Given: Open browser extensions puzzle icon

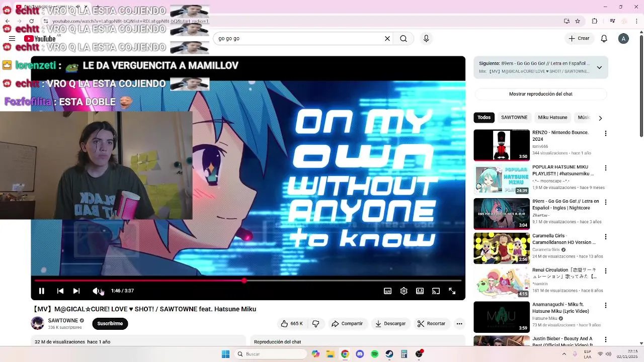Looking at the screenshot, I should coord(595,21).
